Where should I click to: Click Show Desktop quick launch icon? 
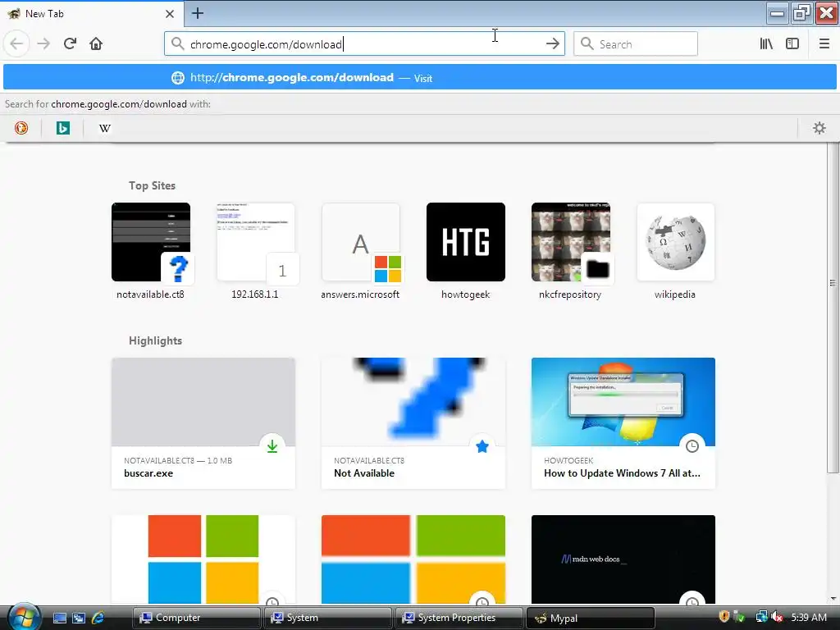coord(59,619)
